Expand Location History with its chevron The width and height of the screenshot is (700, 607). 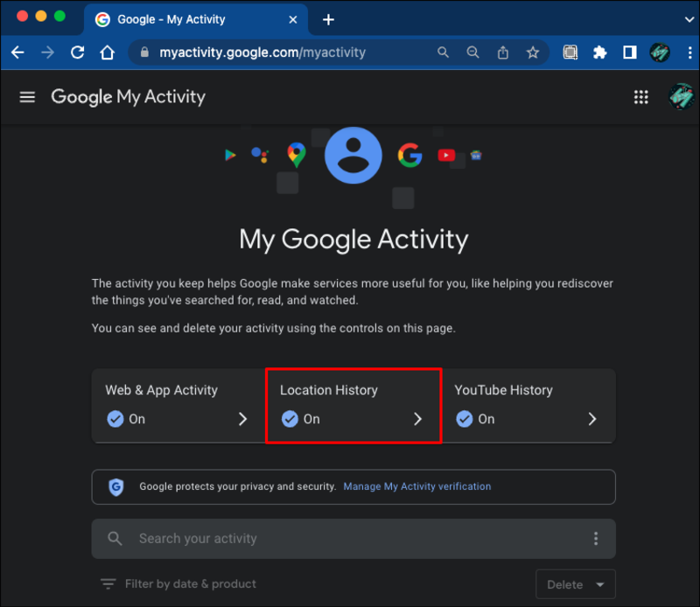tap(417, 419)
